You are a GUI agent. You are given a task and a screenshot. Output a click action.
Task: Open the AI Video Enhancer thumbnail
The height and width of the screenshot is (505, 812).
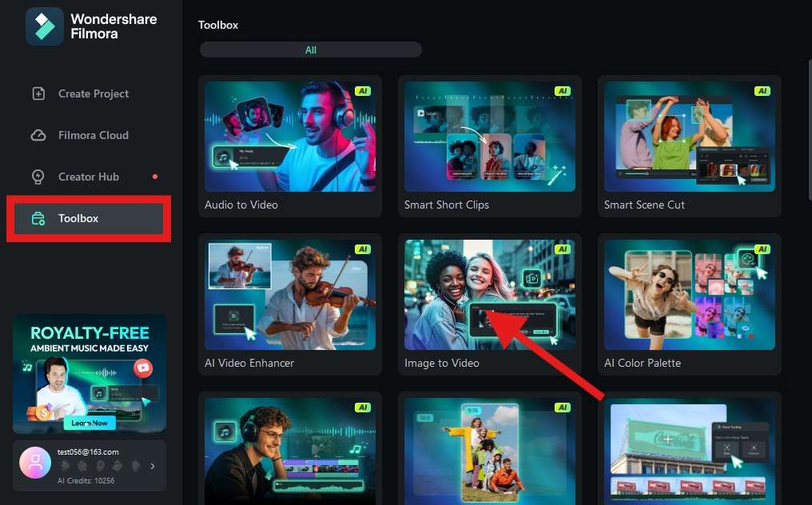[290, 295]
